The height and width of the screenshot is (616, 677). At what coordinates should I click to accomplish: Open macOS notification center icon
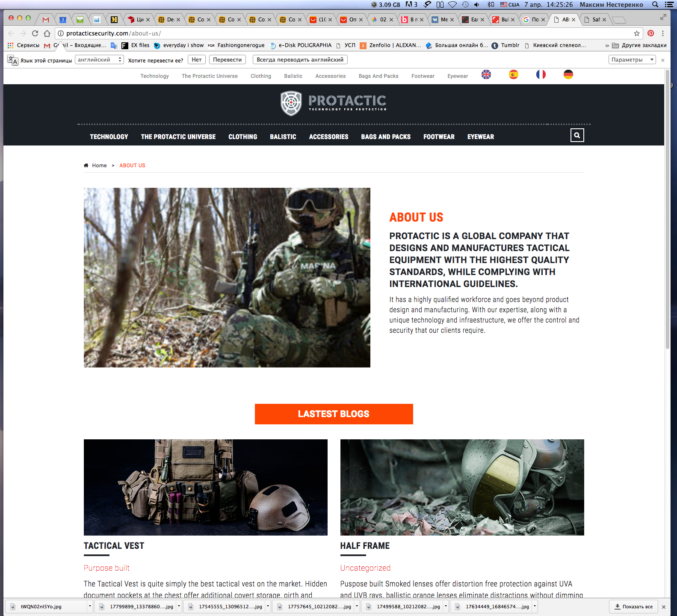669,4
